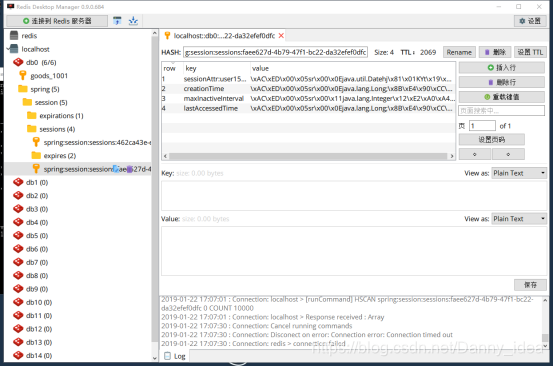Select the maxInactiveInterval row
Screen dimensions: 553x366
[308, 98]
